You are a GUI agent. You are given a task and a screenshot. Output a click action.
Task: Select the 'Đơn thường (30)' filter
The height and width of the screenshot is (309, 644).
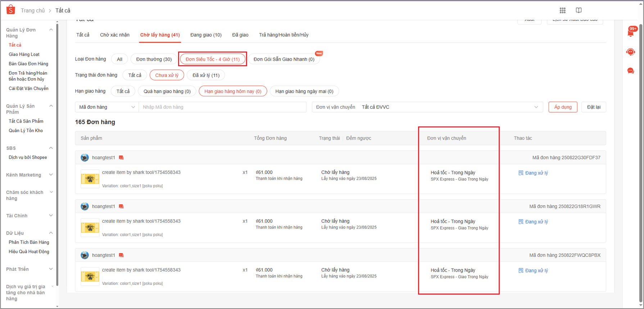[154, 59]
